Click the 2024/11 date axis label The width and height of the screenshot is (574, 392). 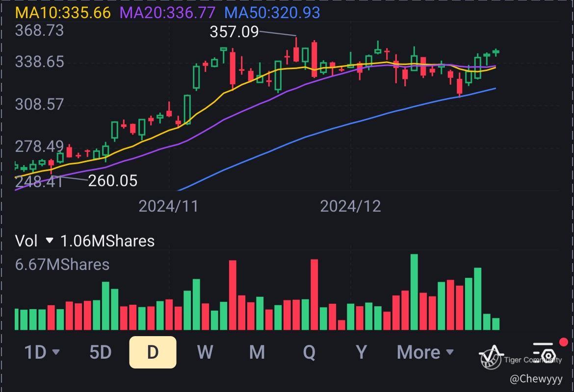point(168,207)
